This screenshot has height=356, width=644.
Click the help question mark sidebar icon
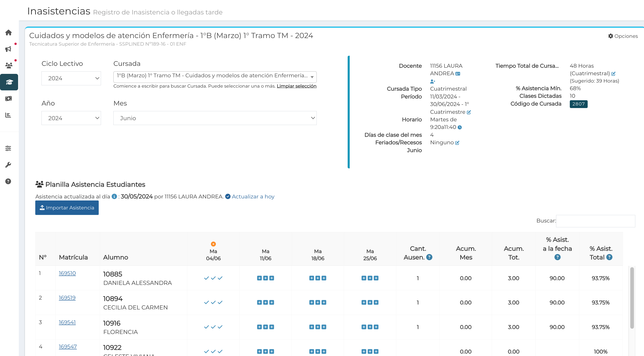click(8, 181)
